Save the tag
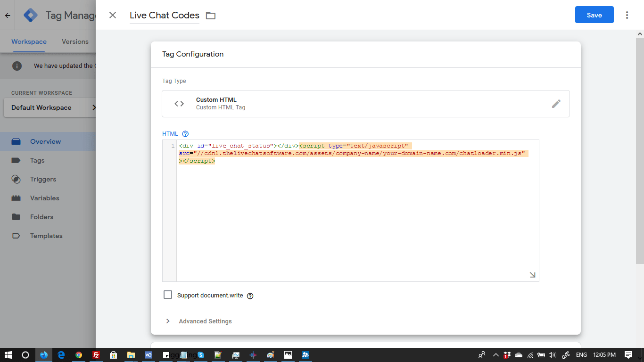This screenshot has width=644, height=362. (594, 15)
